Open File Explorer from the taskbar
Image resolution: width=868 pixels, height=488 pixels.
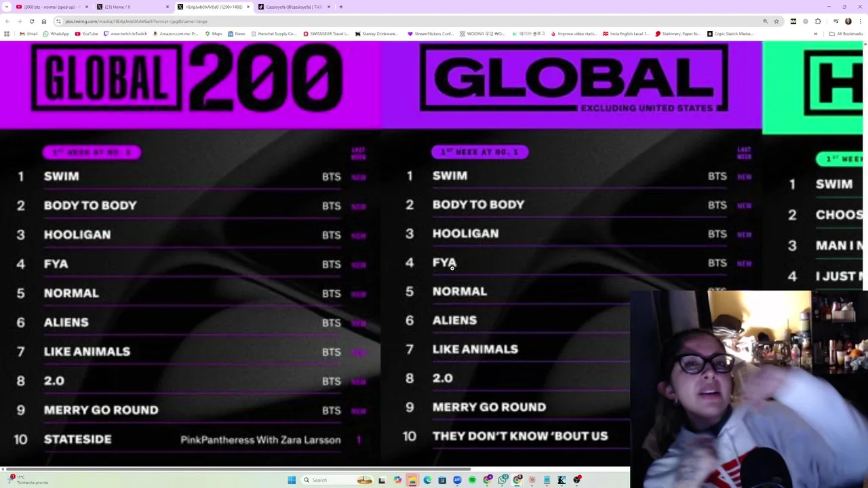pyautogui.click(x=412, y=480)
